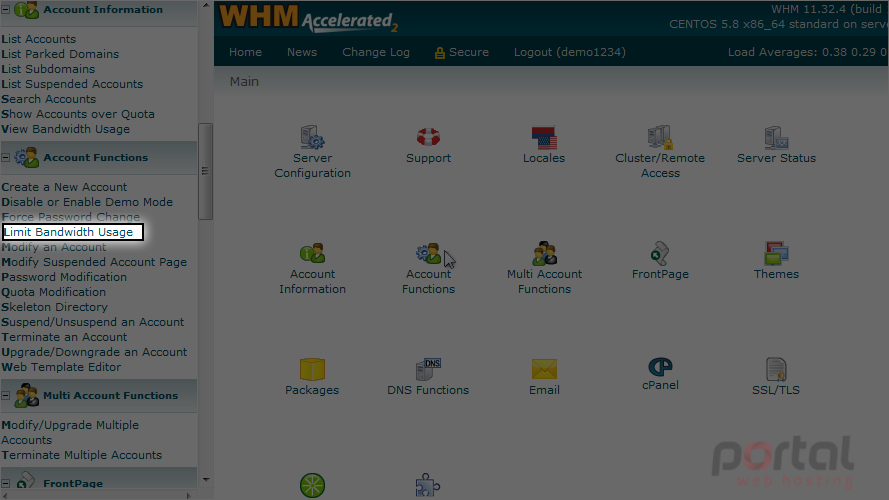The width and height of the screenshot is (889, 500).
Task: Open Password Modification link
Action: pos(64,277)
